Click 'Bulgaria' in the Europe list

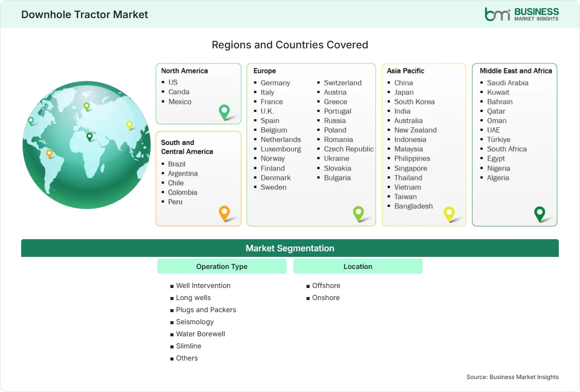338,178
